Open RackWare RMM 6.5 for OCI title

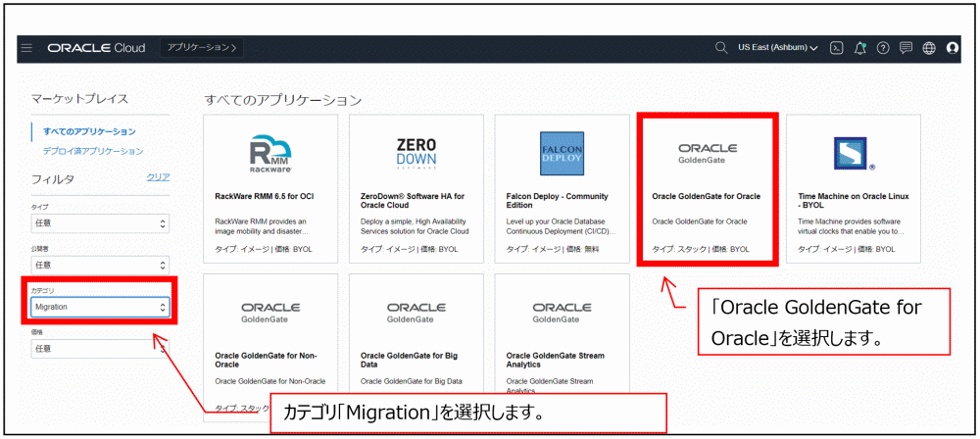264,196
